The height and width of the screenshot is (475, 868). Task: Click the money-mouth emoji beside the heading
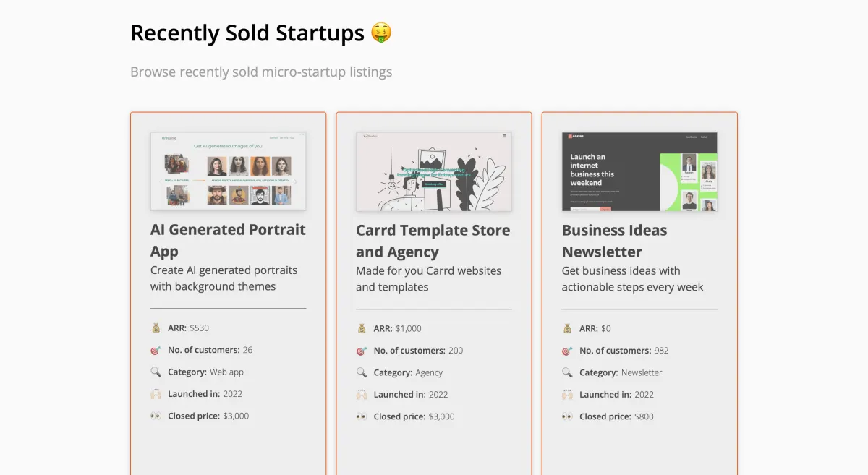click(x=381, y=33)
